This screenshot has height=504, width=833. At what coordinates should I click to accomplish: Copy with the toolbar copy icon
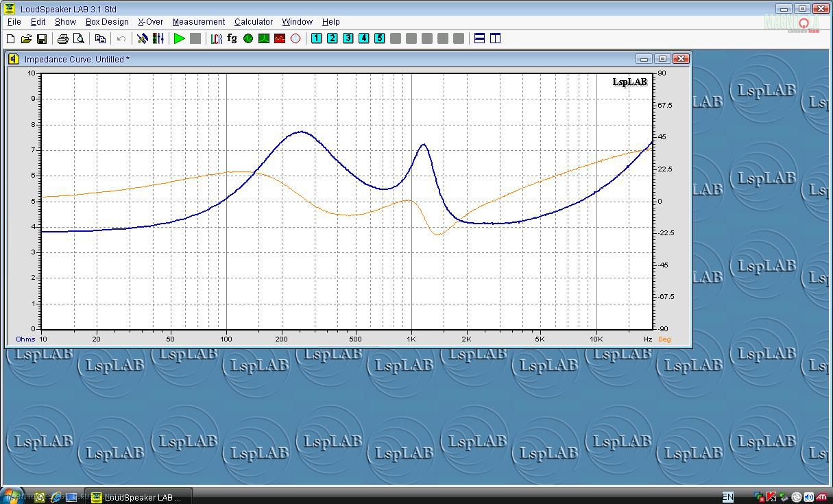point(100,39)
